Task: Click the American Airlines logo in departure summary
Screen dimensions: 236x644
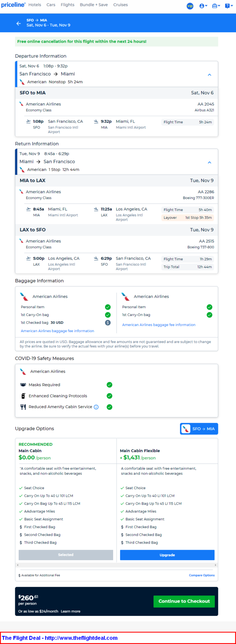Action: (22, 82)
